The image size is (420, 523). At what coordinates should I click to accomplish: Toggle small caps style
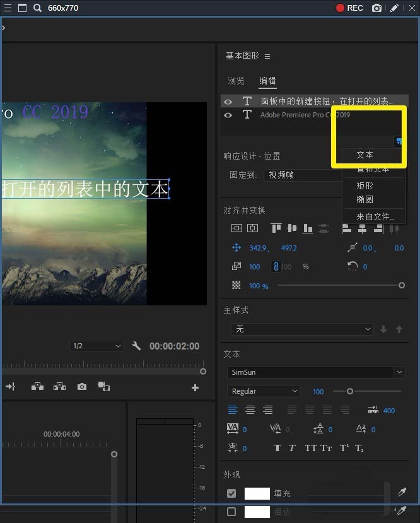[326, 448]
